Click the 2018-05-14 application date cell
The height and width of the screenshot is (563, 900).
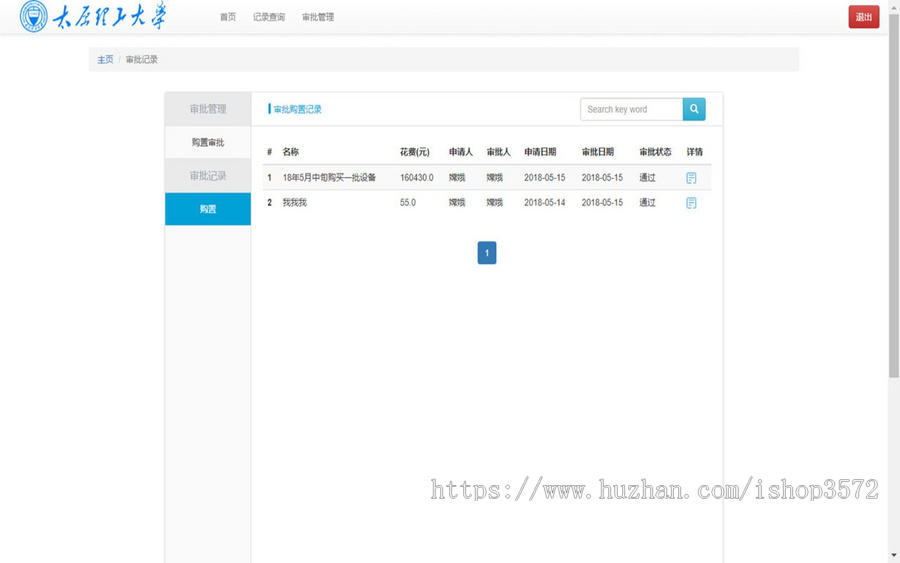[545, 203]
